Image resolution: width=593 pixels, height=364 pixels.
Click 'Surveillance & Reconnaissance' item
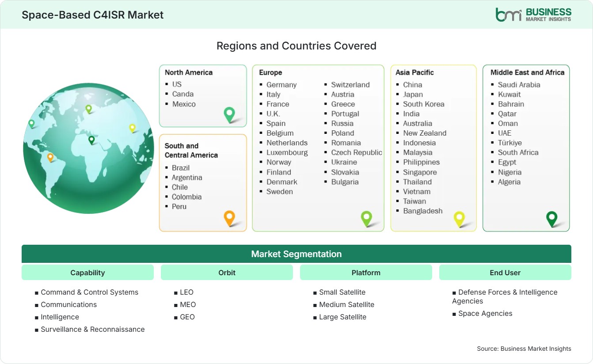click(x=93, y=330)
